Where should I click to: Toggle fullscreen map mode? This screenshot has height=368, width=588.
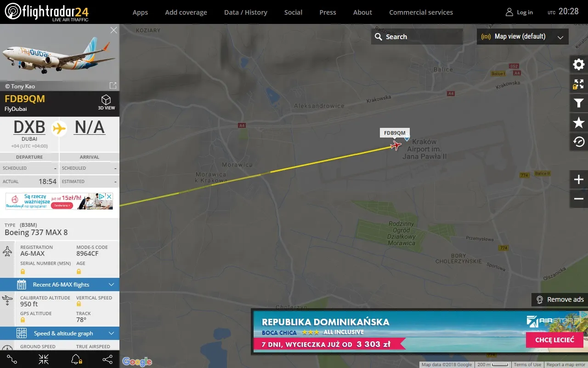578,84
